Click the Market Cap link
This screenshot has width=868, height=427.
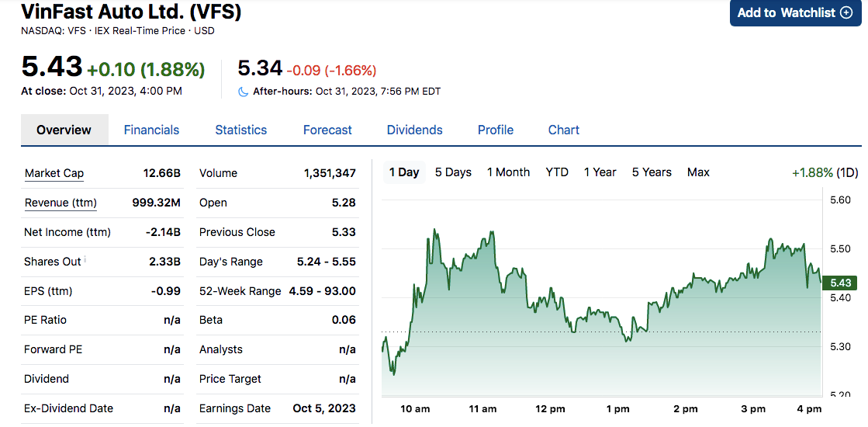pyautogui.click(x=54, y=173)
